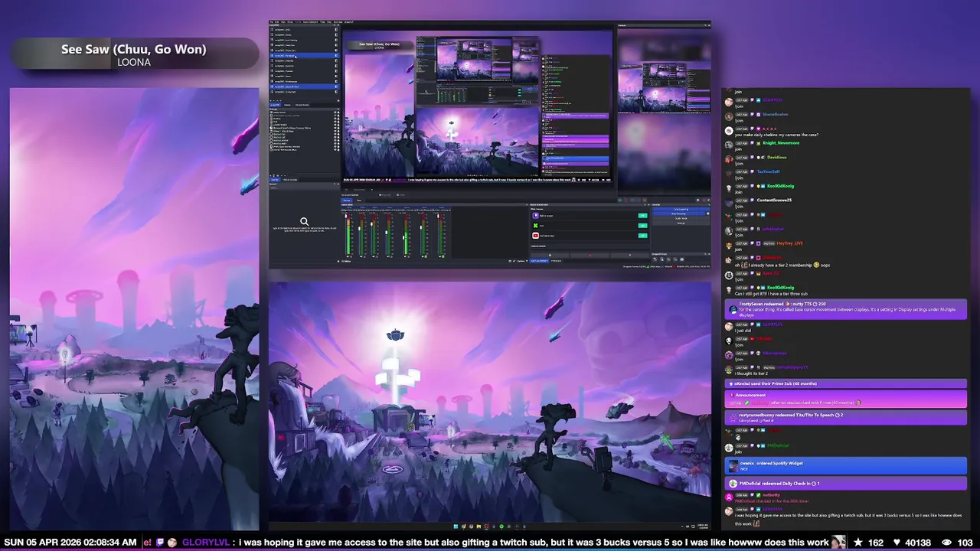Open the File menu in OBS
The width and height of the screenshot is (980, 551).
pos(272,23)
